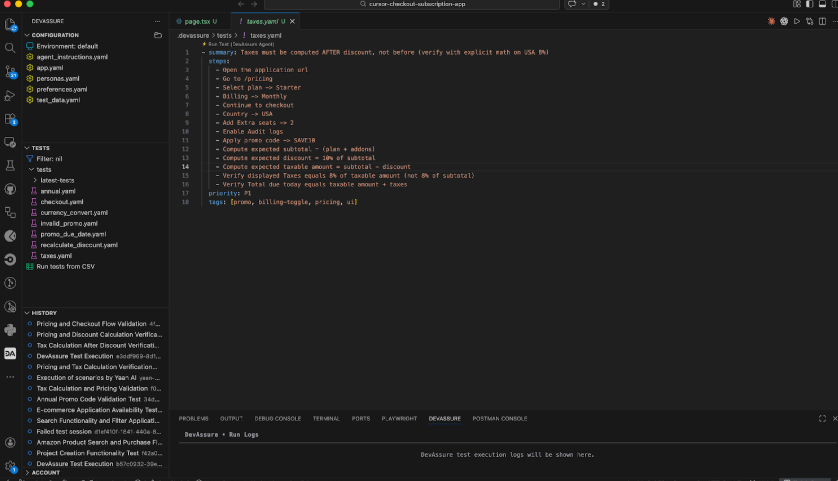Open the Debug Console panel tab
The height and width of the screenshot is (481, 838).
pos(278,418)
